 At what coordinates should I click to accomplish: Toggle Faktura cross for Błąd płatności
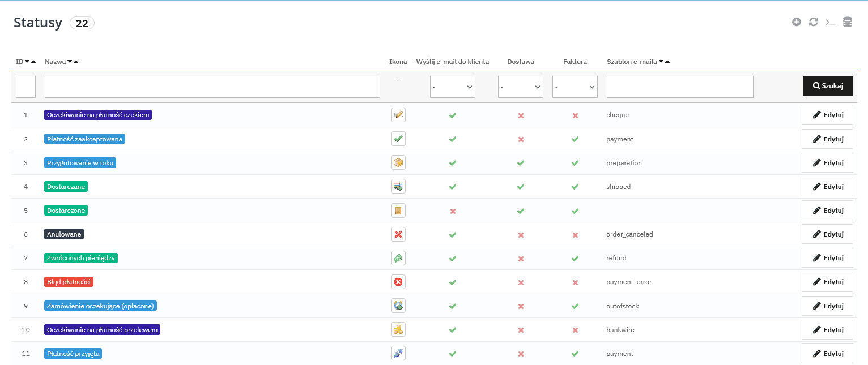point(575,282)
